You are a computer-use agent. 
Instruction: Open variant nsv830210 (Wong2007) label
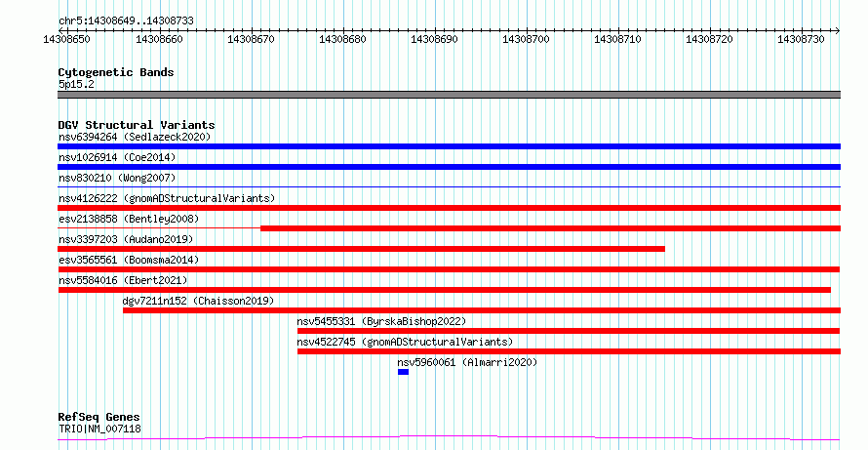(x=117, y=178)
